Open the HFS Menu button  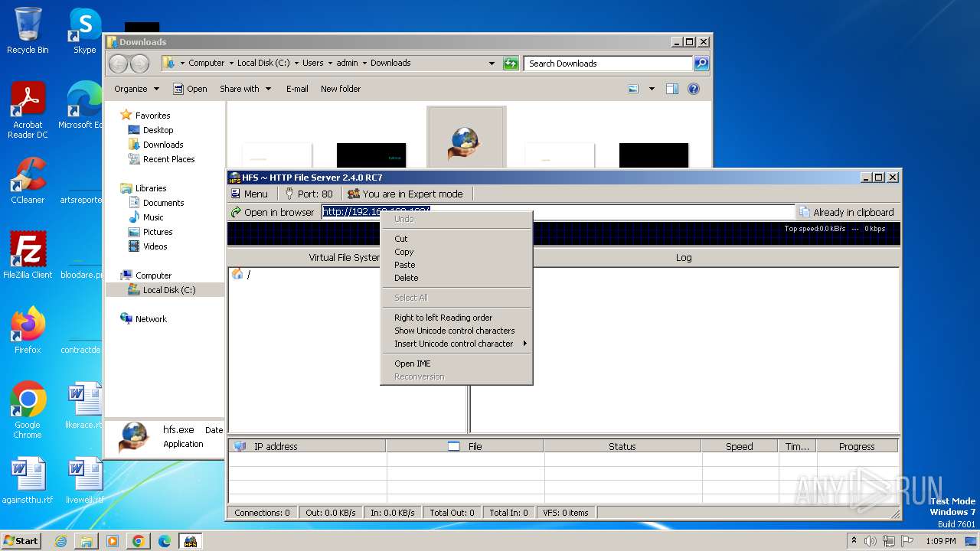pyautogui.click(x=250, y=194)
